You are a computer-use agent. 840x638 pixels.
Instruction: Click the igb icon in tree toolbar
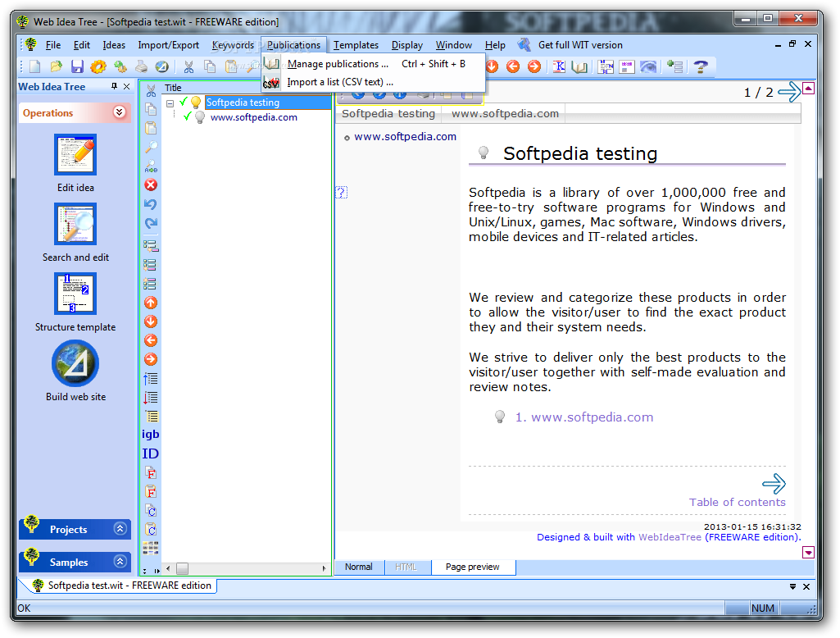tap(151, 435)
